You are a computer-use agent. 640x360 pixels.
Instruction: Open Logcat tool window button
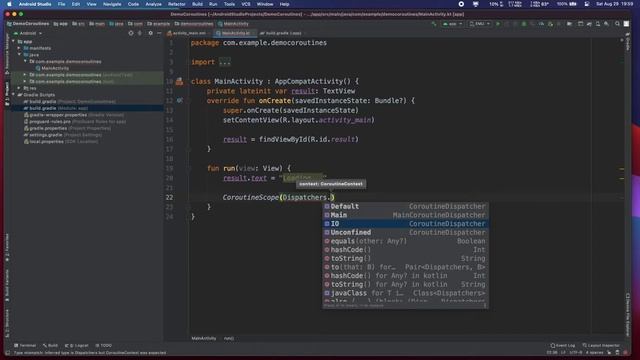click(x=77, y=345)
